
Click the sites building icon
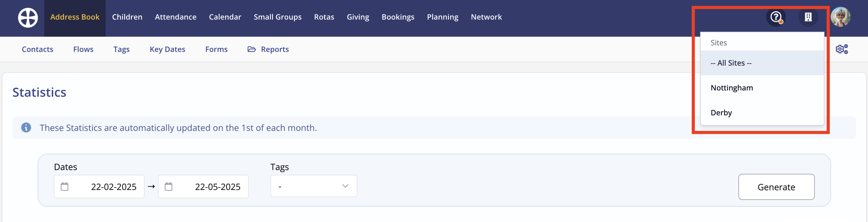[x=808, y=17]
